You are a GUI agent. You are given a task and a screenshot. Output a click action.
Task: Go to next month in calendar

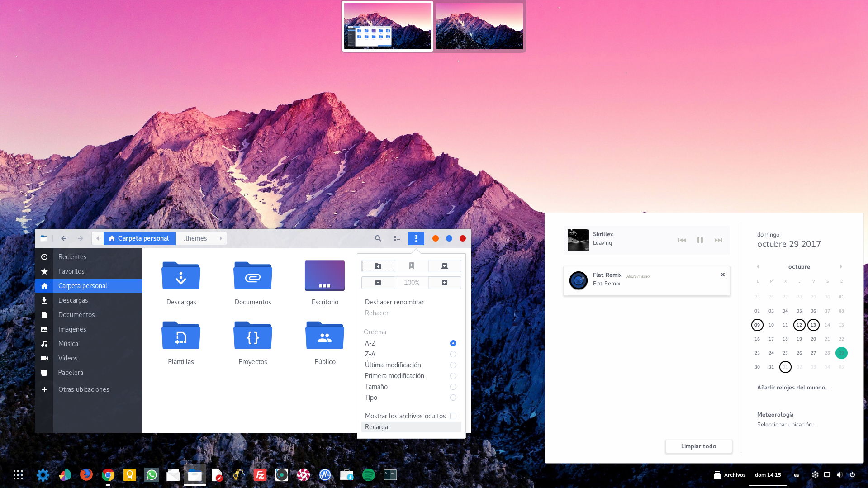tap(841, 266)
